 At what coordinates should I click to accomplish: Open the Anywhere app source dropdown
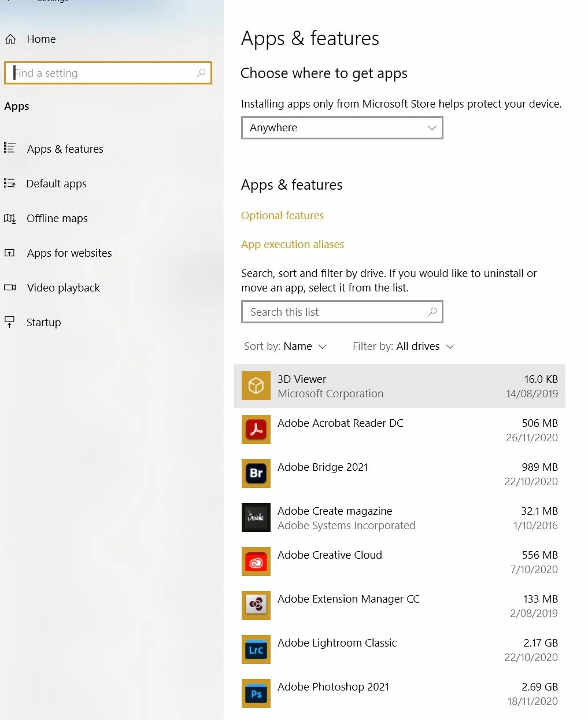point(342,128)
